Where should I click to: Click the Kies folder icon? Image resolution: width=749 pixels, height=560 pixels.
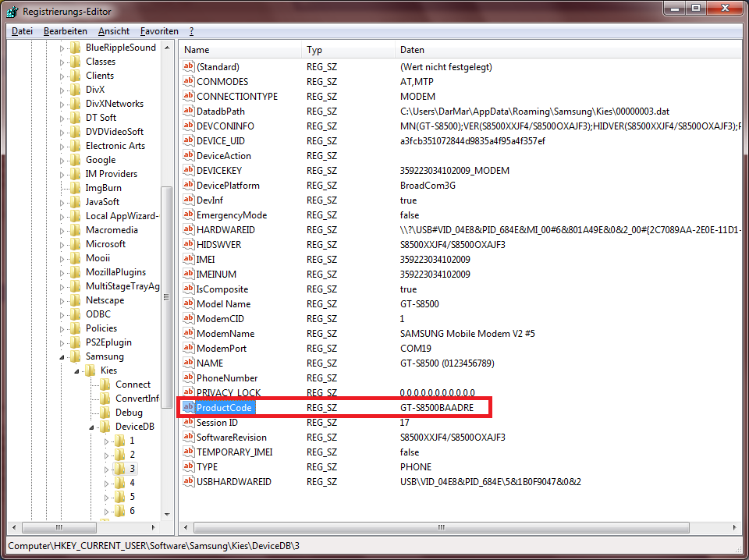point(90,370)
